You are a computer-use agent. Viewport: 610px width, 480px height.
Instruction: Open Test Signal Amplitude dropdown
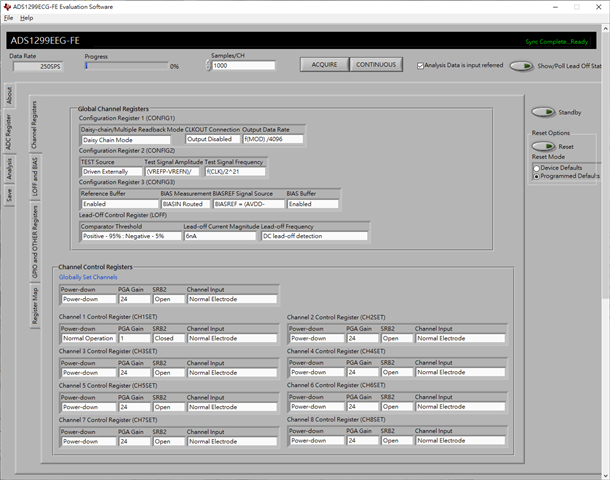[x=172, y=172]
